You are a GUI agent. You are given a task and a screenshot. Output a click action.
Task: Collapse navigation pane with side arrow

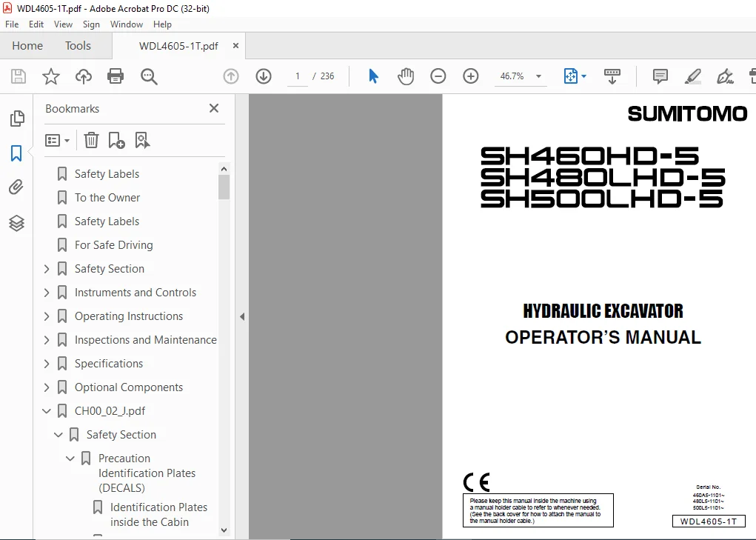click(242, 317)
